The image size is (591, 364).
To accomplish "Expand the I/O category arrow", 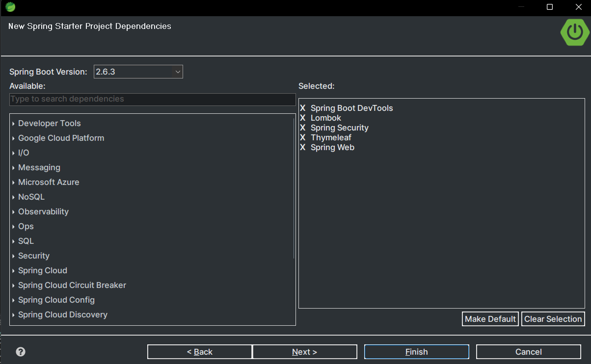I will 14,153.
